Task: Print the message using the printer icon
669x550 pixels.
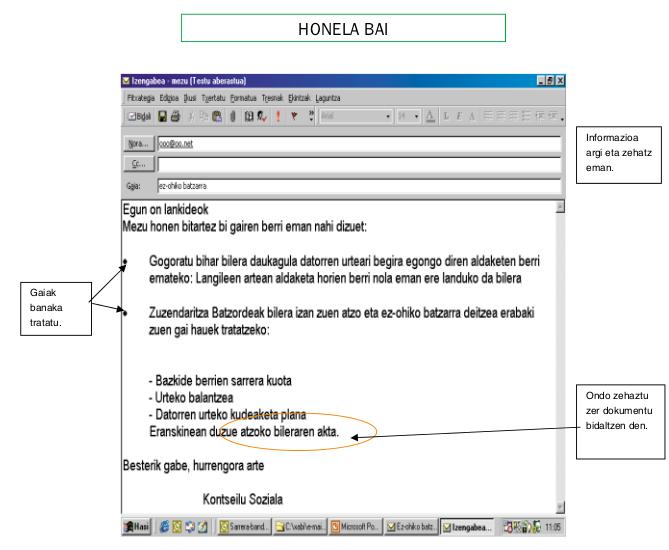Action: coord(175,117)
